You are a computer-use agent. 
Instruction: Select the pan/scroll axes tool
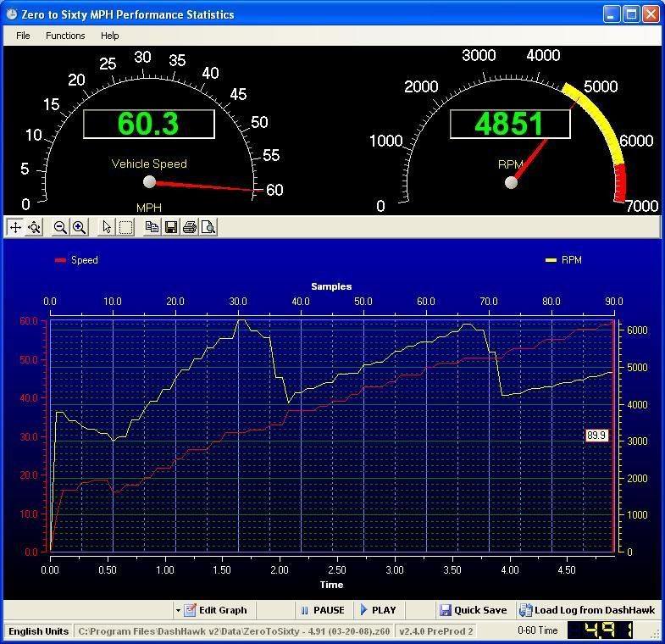(x=16, y=227)
